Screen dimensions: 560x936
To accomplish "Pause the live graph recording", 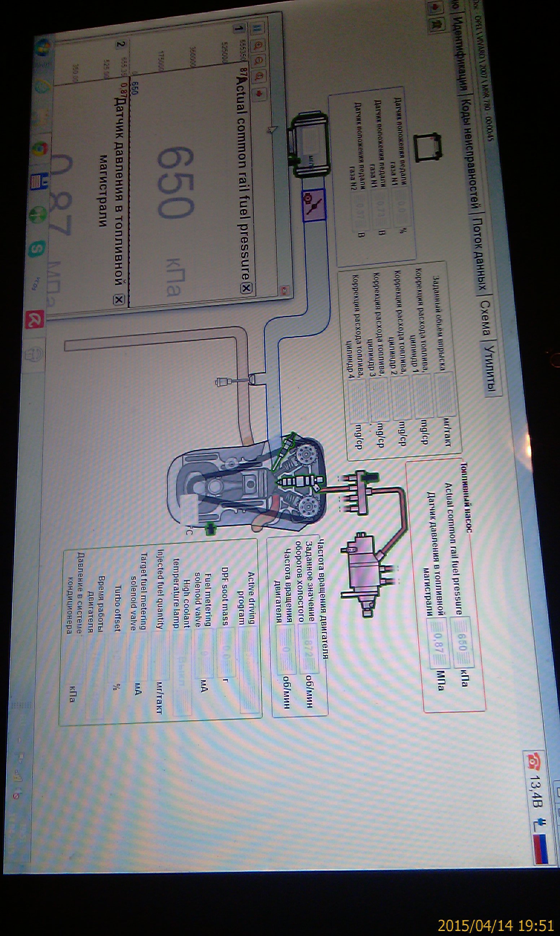I will pos(257,27).
